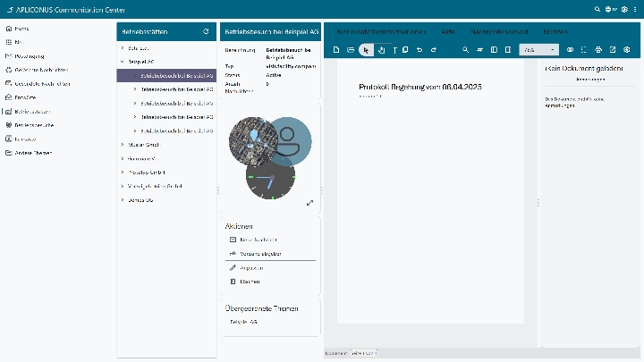Open the three-dot more menu
The width and height of the screenshot is (644, 362).
pos(635,9)
